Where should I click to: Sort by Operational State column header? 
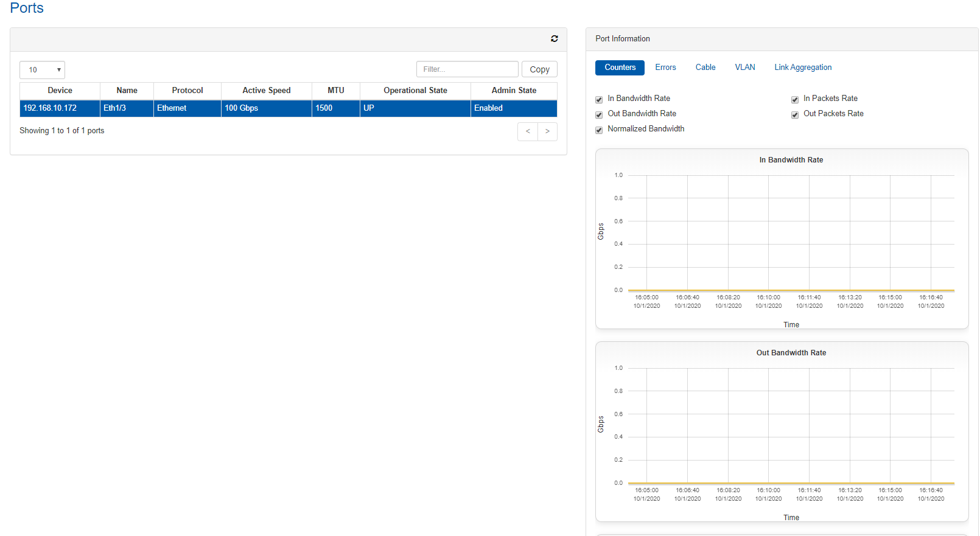pos(415,91)
